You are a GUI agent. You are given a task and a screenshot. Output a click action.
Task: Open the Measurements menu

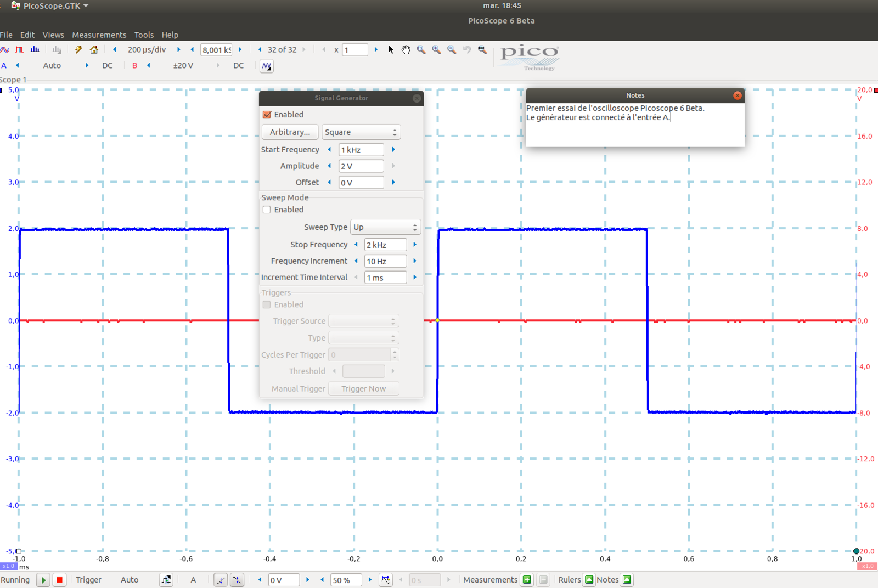99,35
